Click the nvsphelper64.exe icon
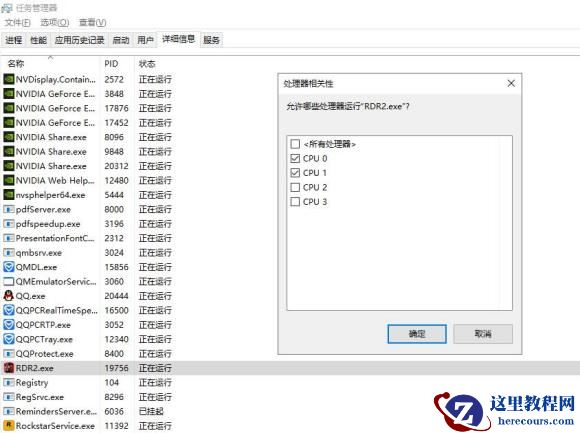The width and height of the screenshot is (580, 433). tap(9, 194)
